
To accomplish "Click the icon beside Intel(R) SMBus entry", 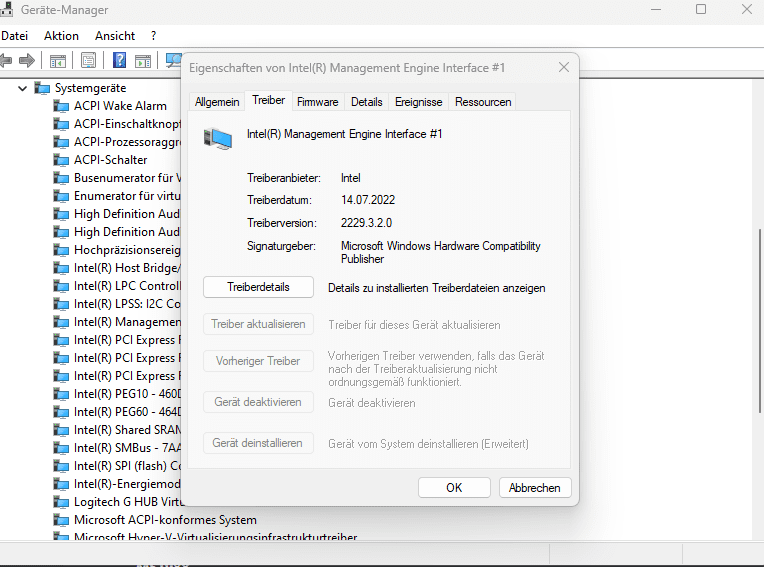I will point(61,448).
